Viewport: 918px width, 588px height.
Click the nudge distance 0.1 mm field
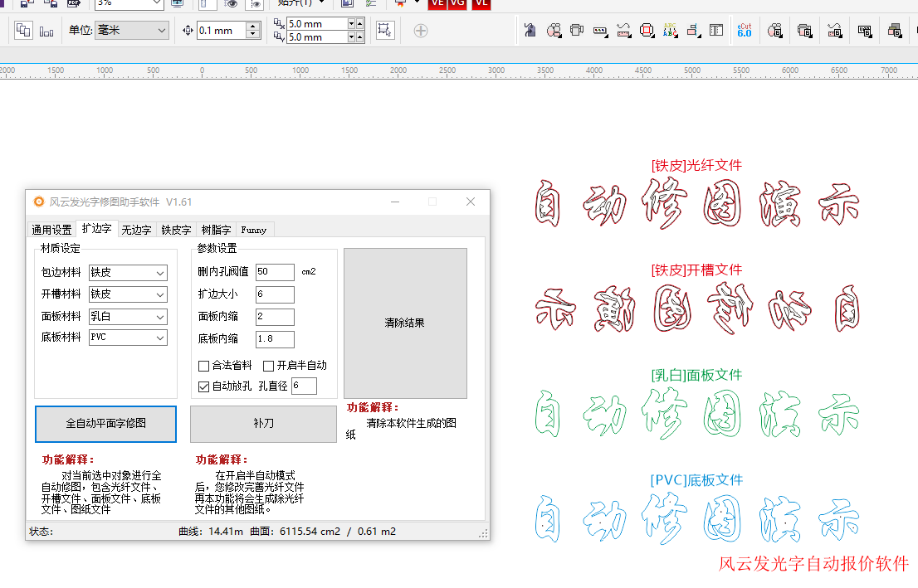pyautogui.click(x=222, y=31)
